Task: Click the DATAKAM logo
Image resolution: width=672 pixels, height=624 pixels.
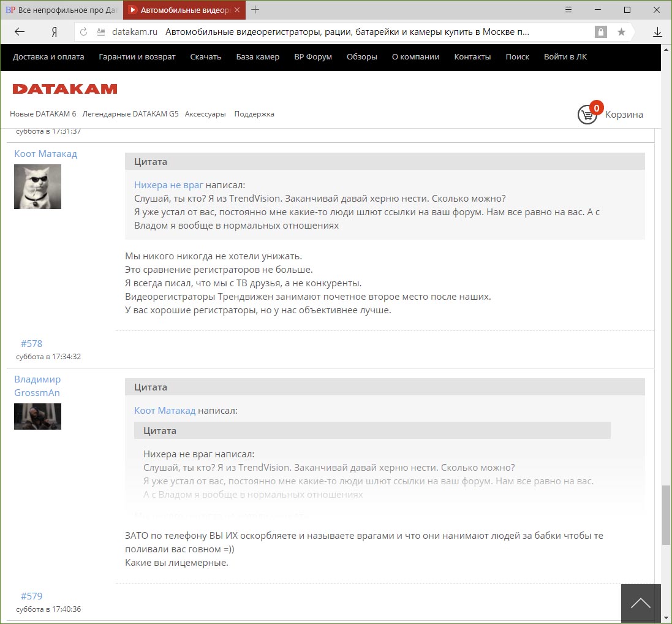Action: 65,89
